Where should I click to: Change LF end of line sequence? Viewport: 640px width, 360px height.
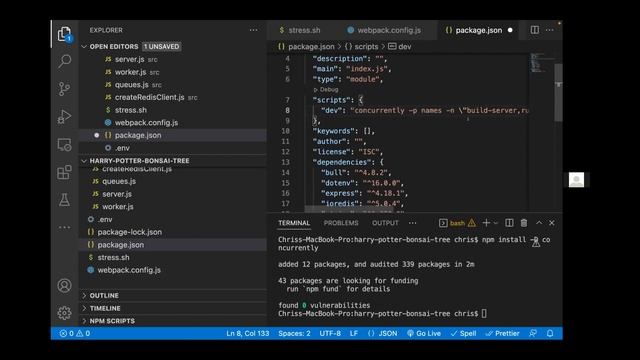coord(353,333)
